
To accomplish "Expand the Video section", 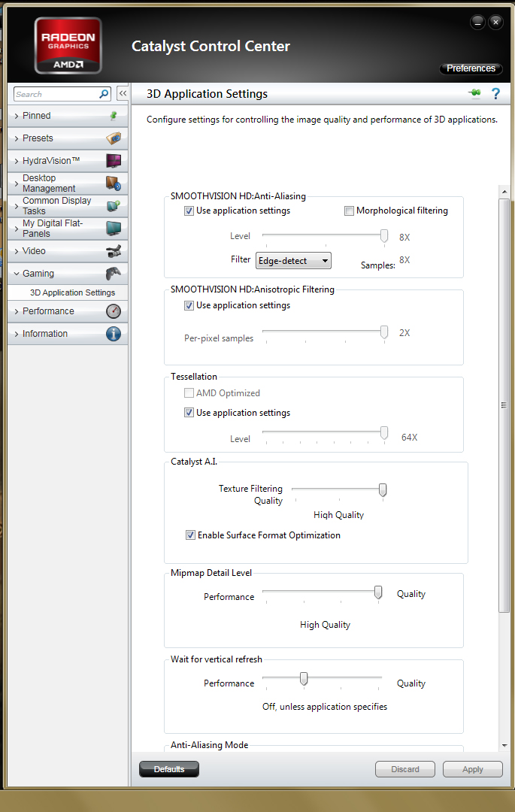I will [17, 251].
